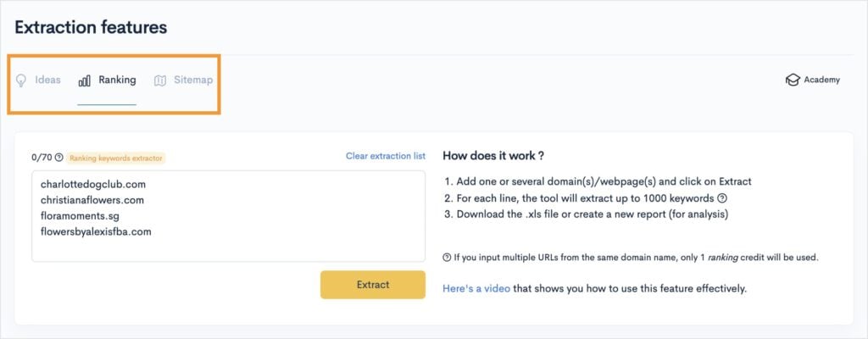Click the 'Clear extraction list' link
The width and height of the screenshot is (868, 339).
(386, 157)
